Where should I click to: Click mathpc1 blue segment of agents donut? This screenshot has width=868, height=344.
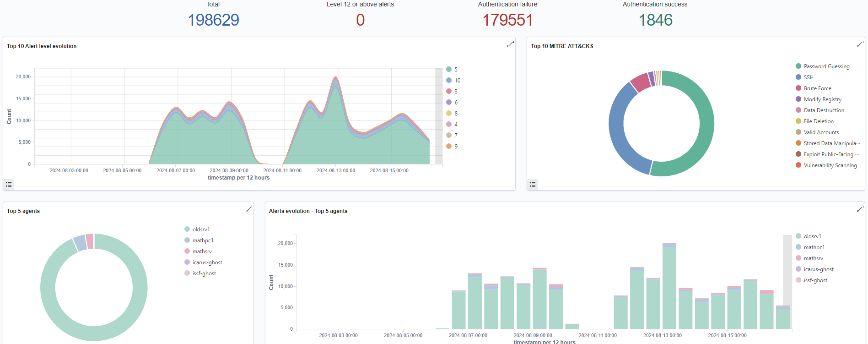[x=80, y=243]
